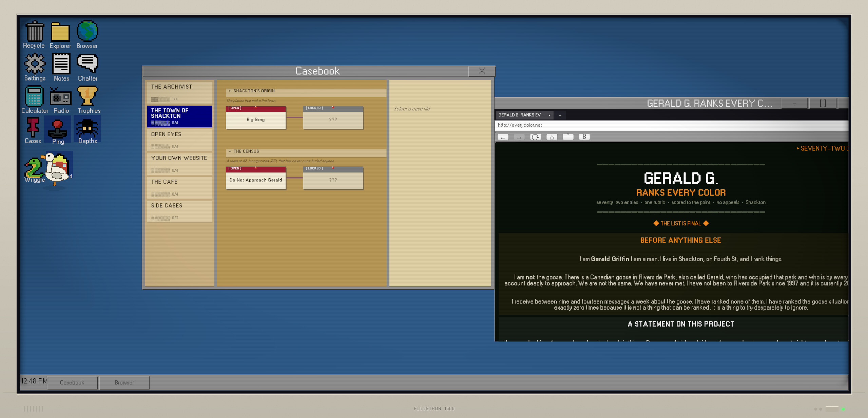Open the Chatter speech bubble icon
The height and width of the screenshot is (418, 868).
pyautogui.click(x=88, y=67)
